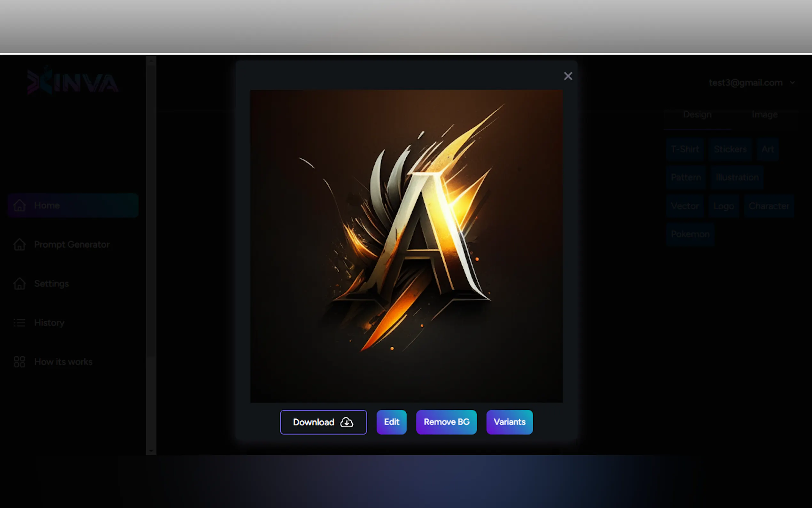This screenshot has width=812, height=508.
Task: Close the image preview modal
Action: pyautogui.click(x=568, y=76)
